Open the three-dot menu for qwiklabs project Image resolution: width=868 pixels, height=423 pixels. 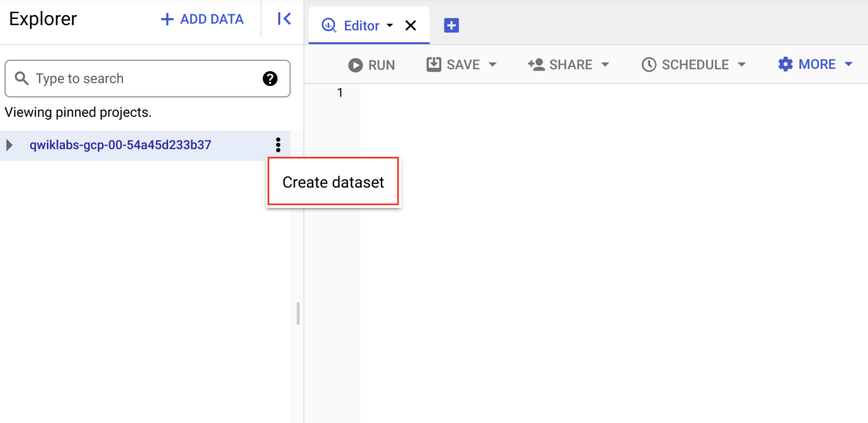pyautogui.click(x=278, y=145)
